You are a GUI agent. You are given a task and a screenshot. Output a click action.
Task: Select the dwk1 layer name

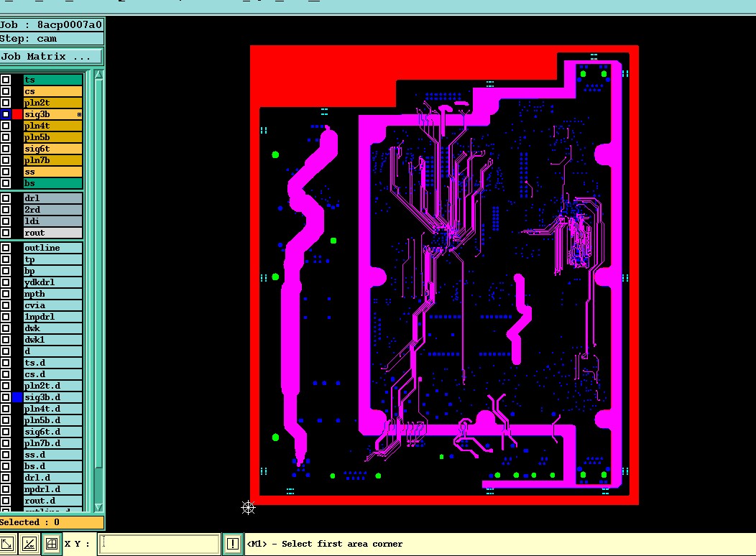click(x=53, y=340)
